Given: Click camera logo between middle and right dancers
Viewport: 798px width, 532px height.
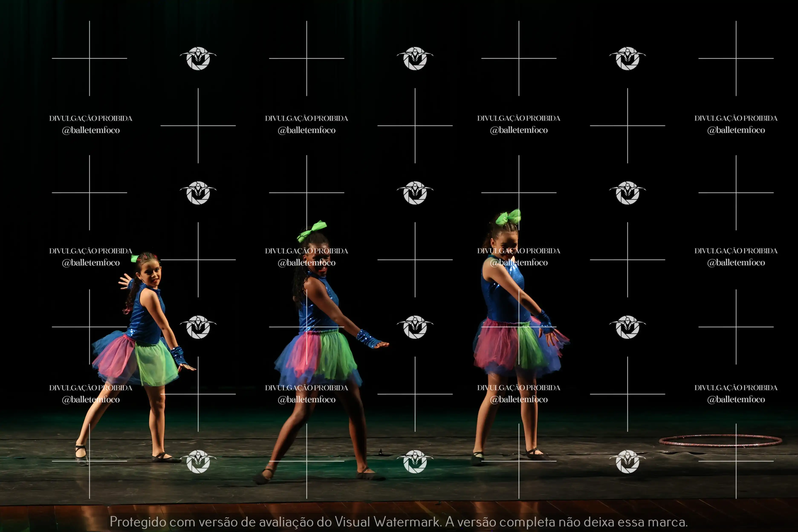Looking at the screenshot, I should (415, 327).
